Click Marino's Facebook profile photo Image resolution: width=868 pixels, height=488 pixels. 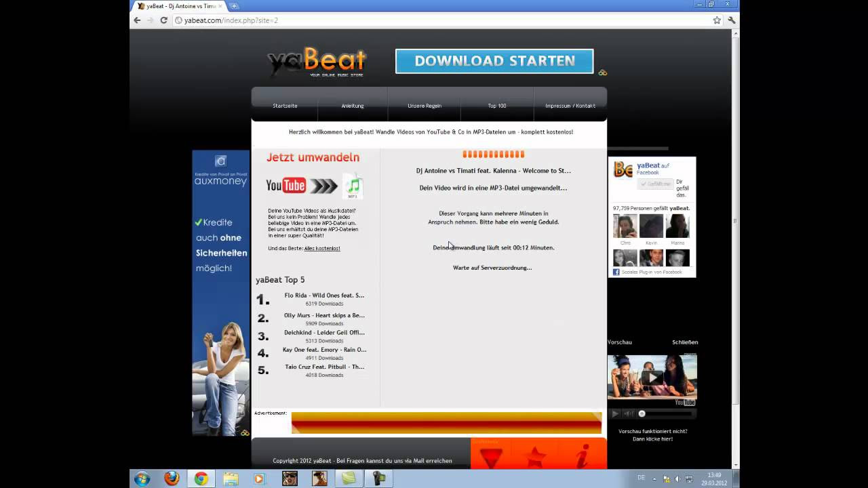[x=677, y=226]
